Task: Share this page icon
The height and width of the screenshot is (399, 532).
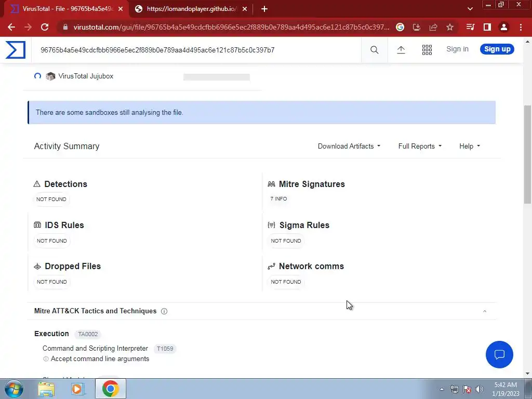Action: pos(433,27)
